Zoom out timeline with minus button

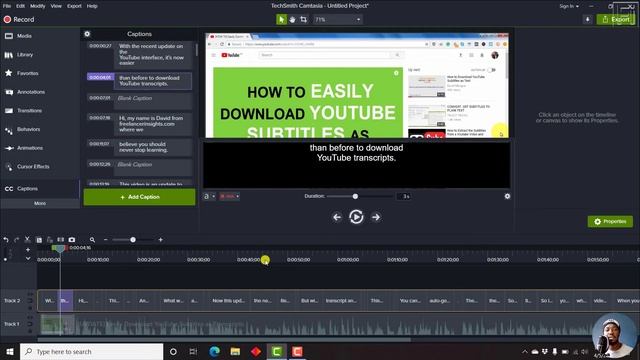[x=106, y=240]
